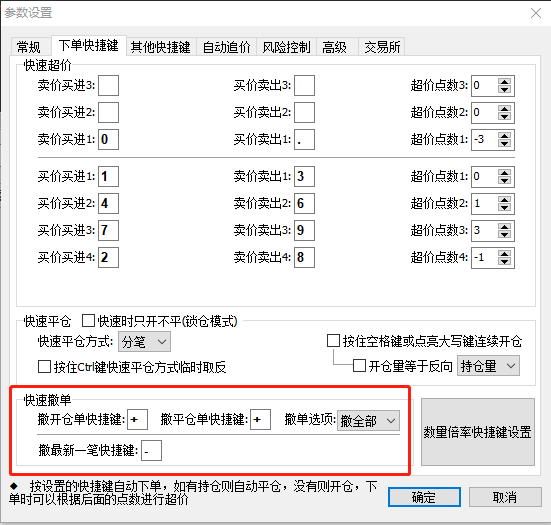
Task: Increase 超价点数2 in the 卖价买进2 row
Action: (x=505, y=109)
